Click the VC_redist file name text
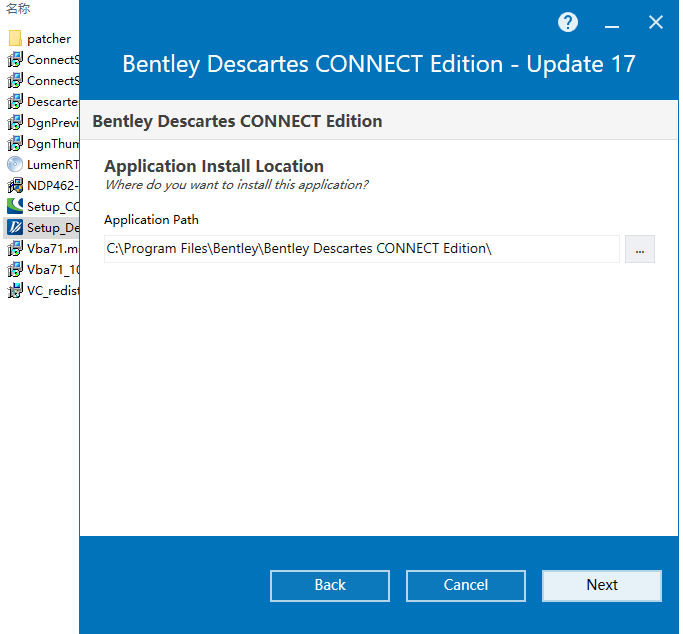The height and width of the screenshot is (634, 683). [x=53, y=290]
